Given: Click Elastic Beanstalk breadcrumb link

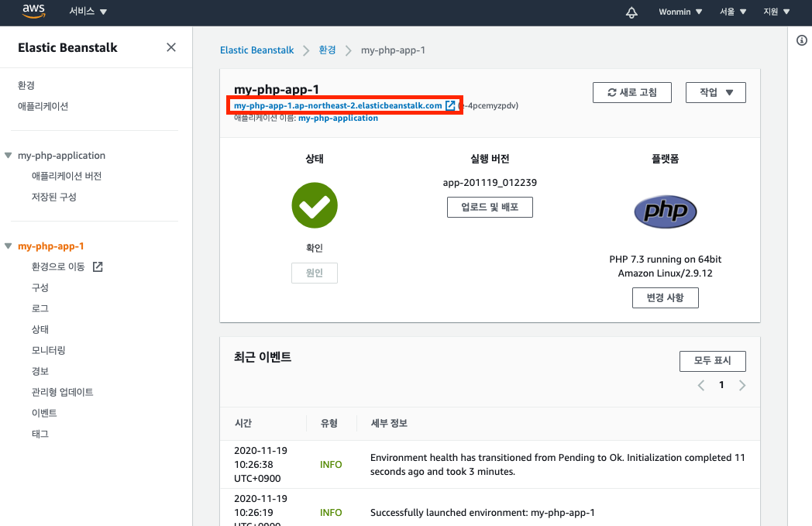Looking at the screenshot, I should [257, 50].
